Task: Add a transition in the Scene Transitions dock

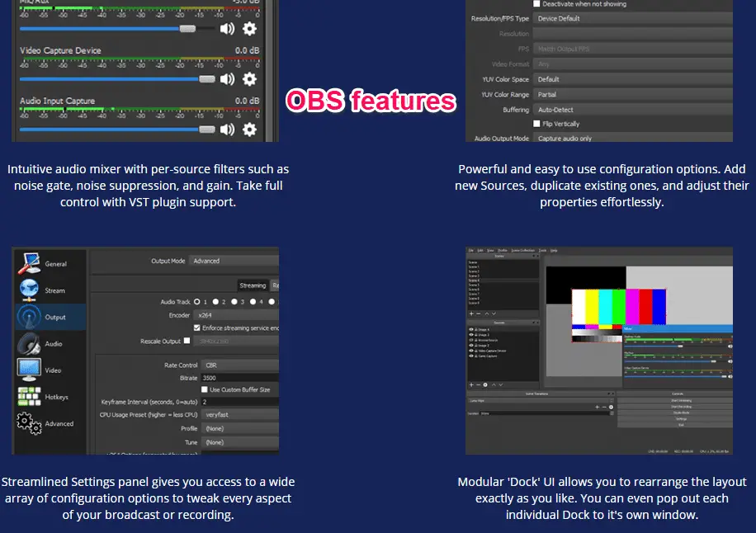Action: coord(598,408)
